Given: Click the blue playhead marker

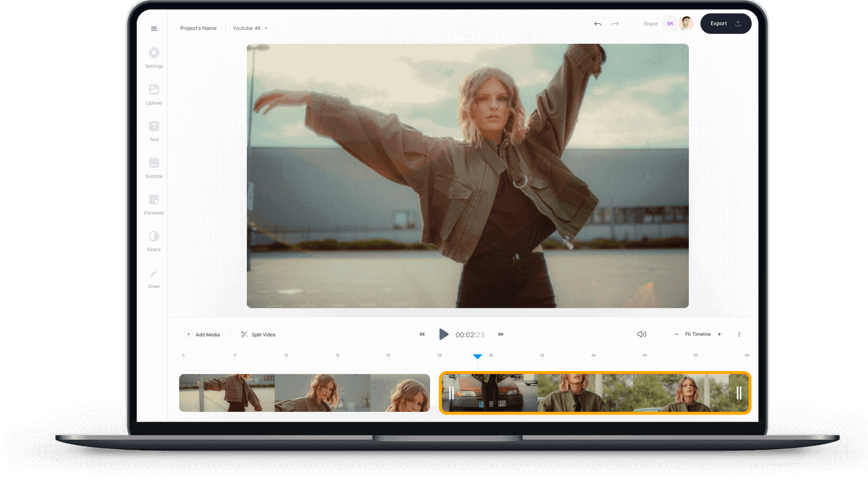Looking at the screenshot, I should click(x=477, y=356).
